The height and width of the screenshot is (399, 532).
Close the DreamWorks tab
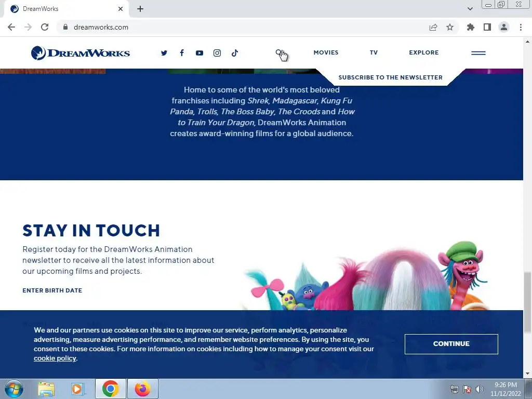click(121, 9)
